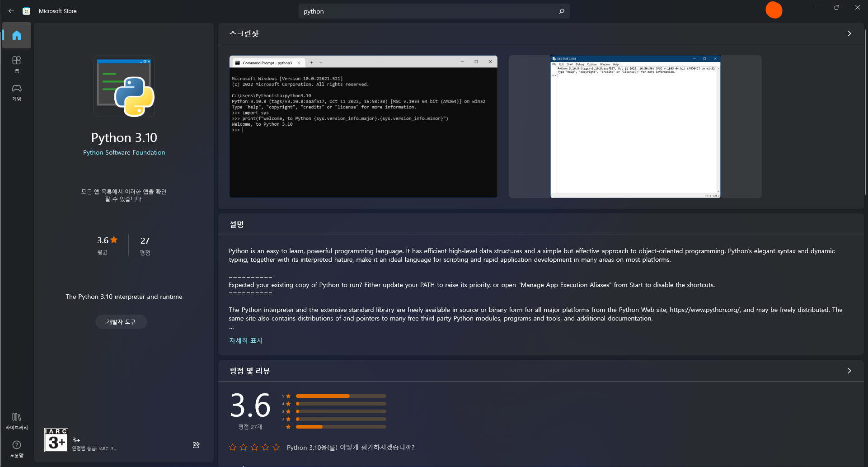Click the IARC 3+ rating badge
This screenshot has height=467, width=868.
pyautogui.click(x=56, y=440)
